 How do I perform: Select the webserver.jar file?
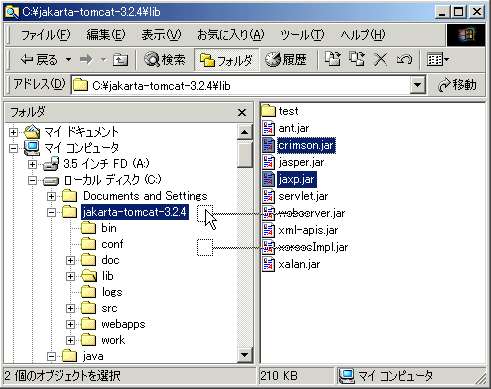click(312, 213)
